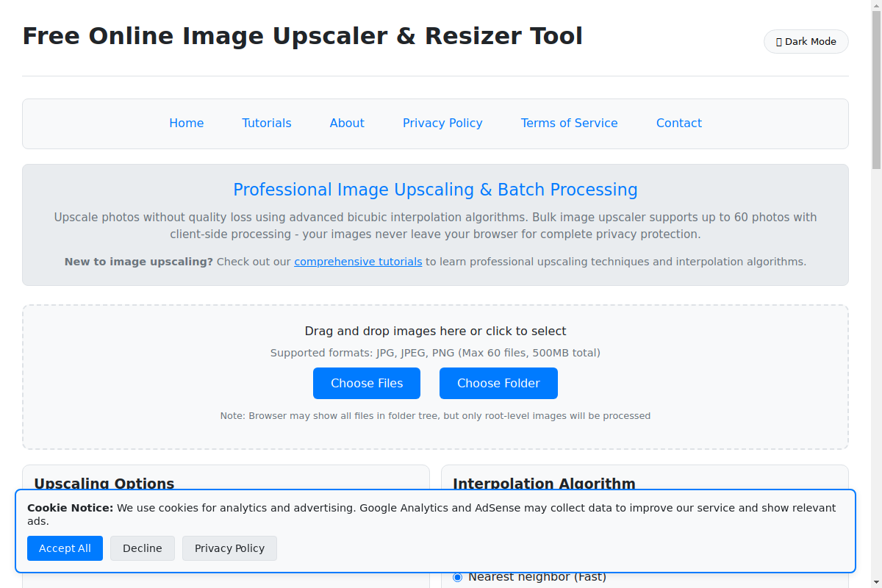
Task: Open the Tutorials section
Action: pos(266,123)
